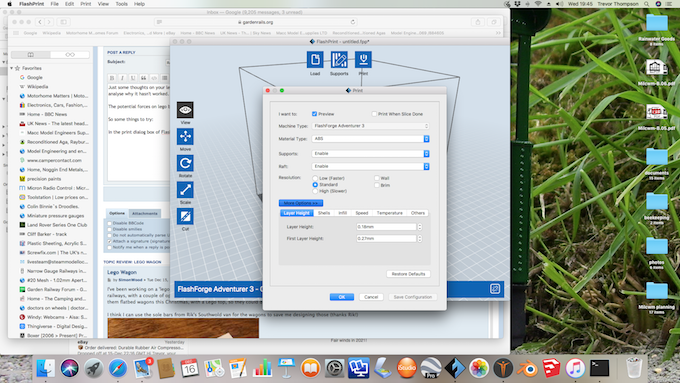Click Safari reload page icon in address bar
The image size is (680, 383).
tap(353, 22)
